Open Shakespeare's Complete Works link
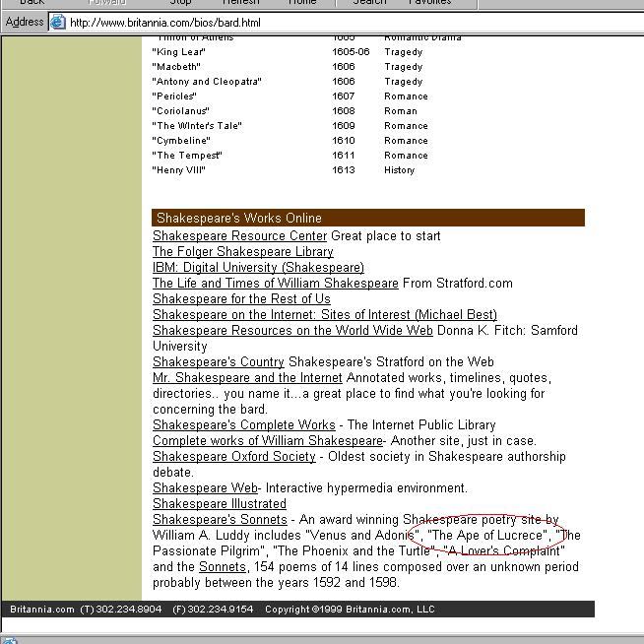The width and height of the screenshot is (644, 644). point(244,424)
